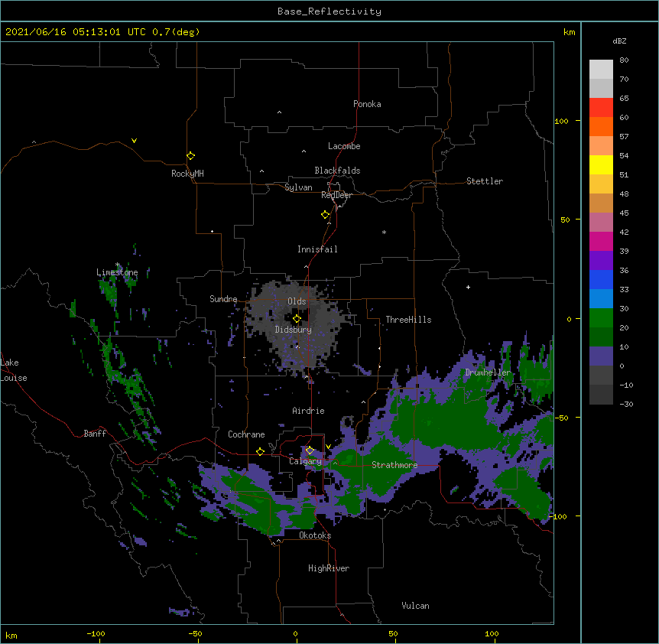The width and height of the screenshot is (659, 644).
Task: Click the dBZ legend heading
Action: 619,41
